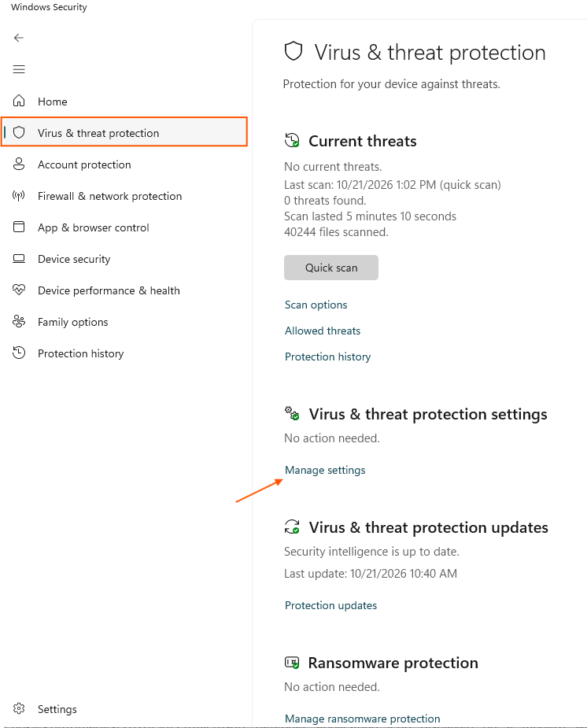
Task: Click the '40244 files scanned.' text
Action: (337, 232)
